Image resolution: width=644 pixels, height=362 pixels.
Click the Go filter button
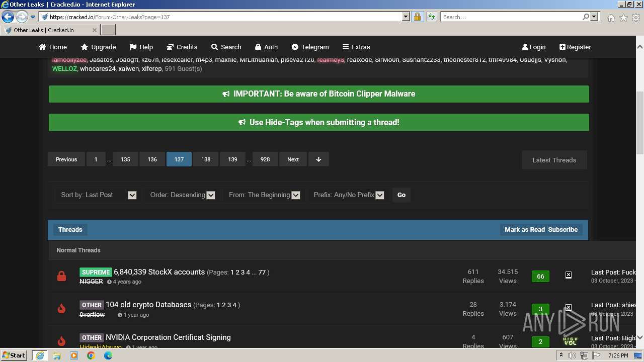click(x=401, y=195)
